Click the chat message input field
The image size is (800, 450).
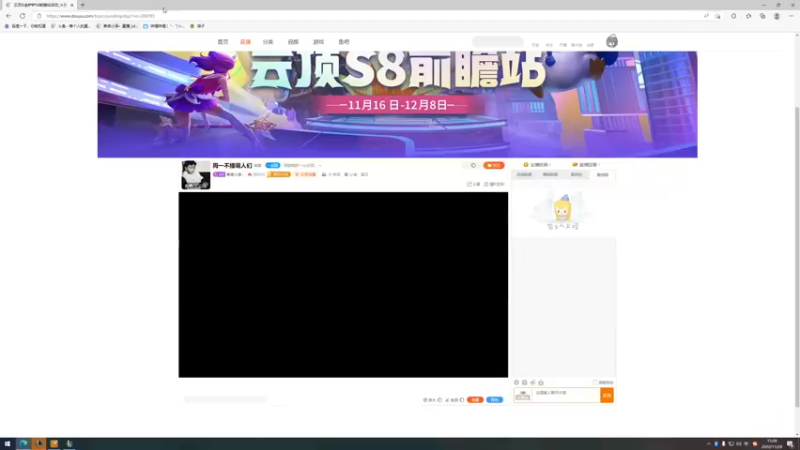click(x=566, y=395)
